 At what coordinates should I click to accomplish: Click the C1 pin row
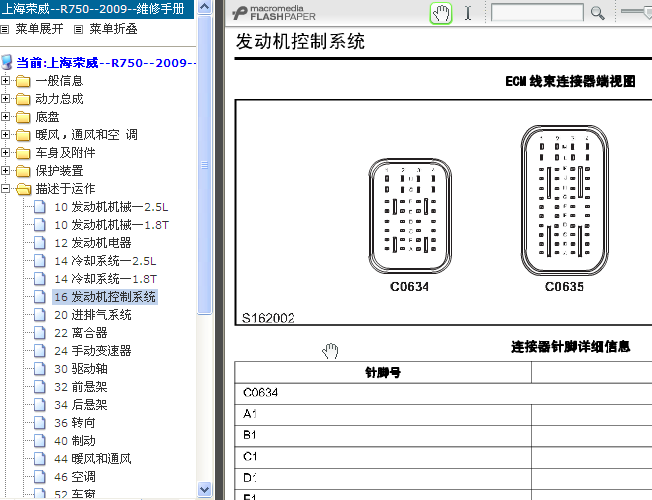443,457
